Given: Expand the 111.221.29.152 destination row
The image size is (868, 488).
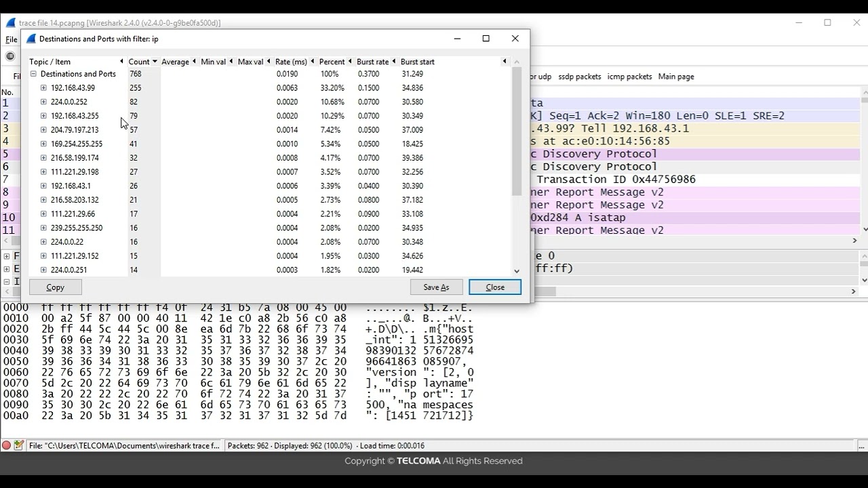Looking at the screenshot, I should tap(43, 256).
